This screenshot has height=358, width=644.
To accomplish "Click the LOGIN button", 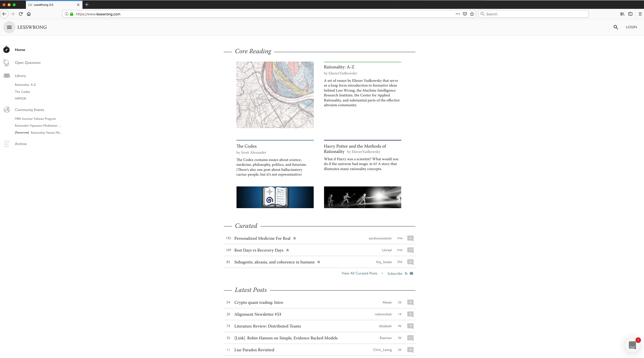I will [x=631, y=27].
